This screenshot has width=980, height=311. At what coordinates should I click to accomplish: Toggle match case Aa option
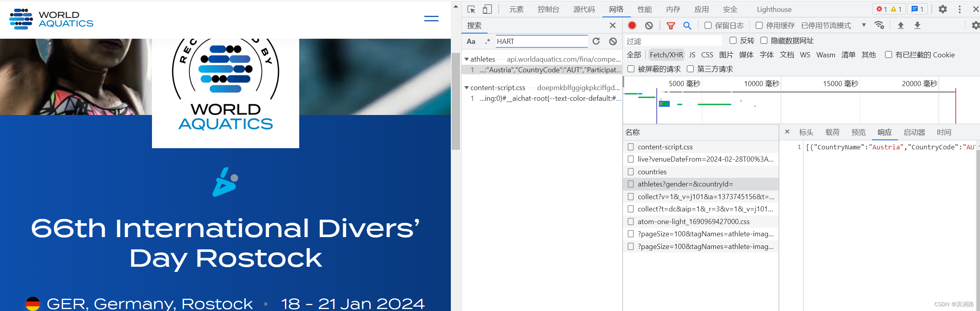471,41
